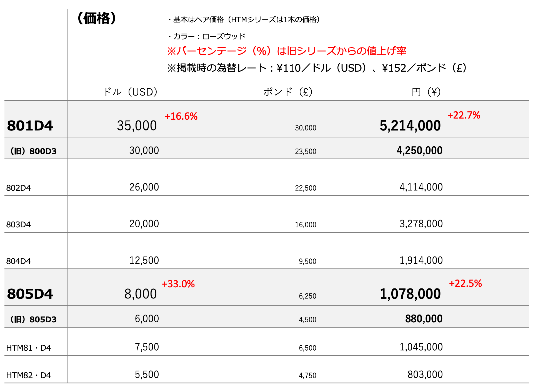Click the +33.0% price increase label

pos(178,284)
